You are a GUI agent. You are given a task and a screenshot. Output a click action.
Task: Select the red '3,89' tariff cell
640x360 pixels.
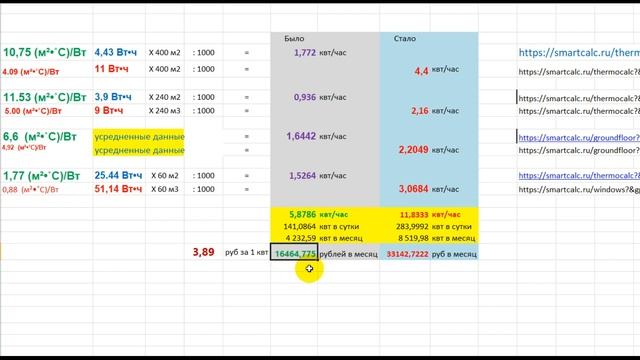point(203,252)
